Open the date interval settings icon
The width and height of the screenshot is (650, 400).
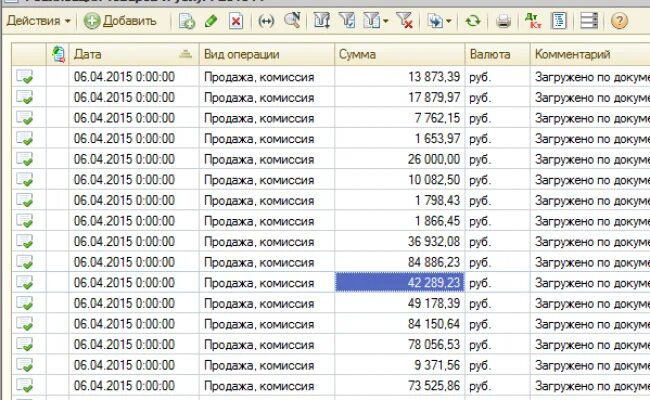pos(266,20)
